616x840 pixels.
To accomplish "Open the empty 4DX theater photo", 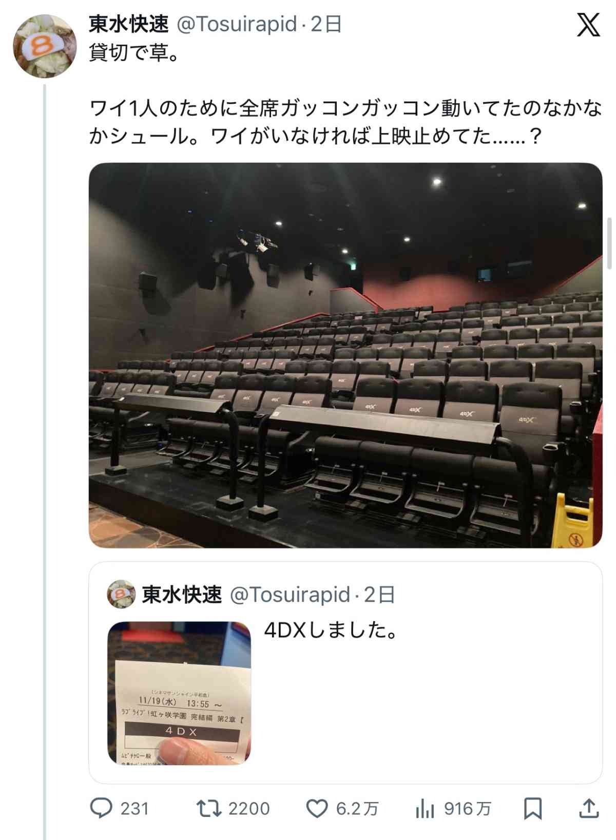I will [345, 355].
